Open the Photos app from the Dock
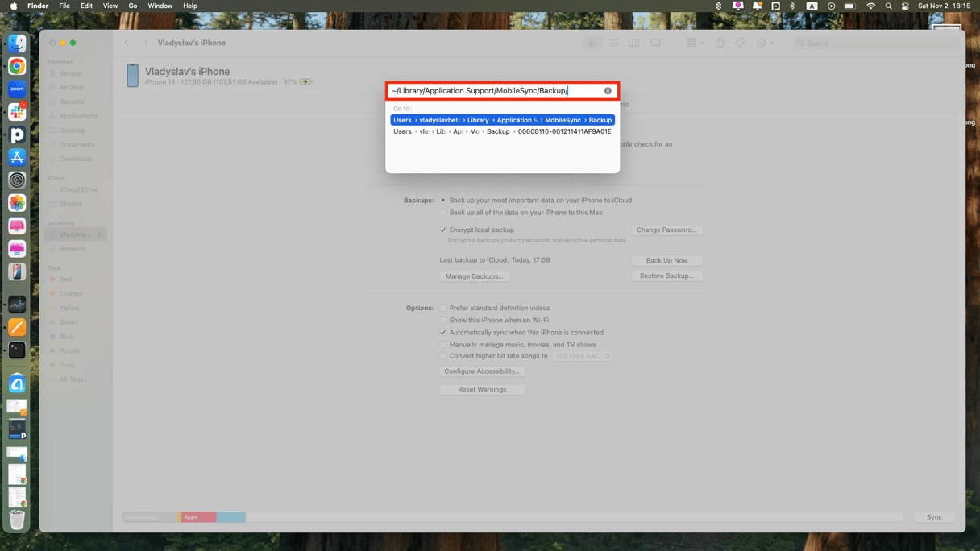The height and width of the screenshot is (551, 980). pyautogui.click(x=17, y=203)
